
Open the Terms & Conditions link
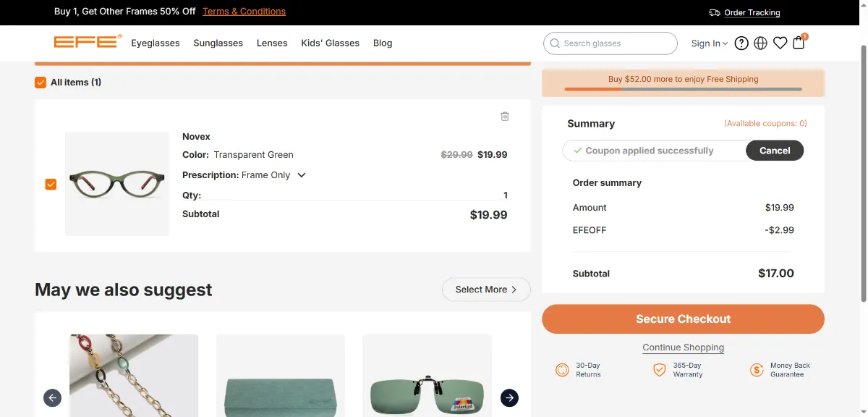click(244, 12)
